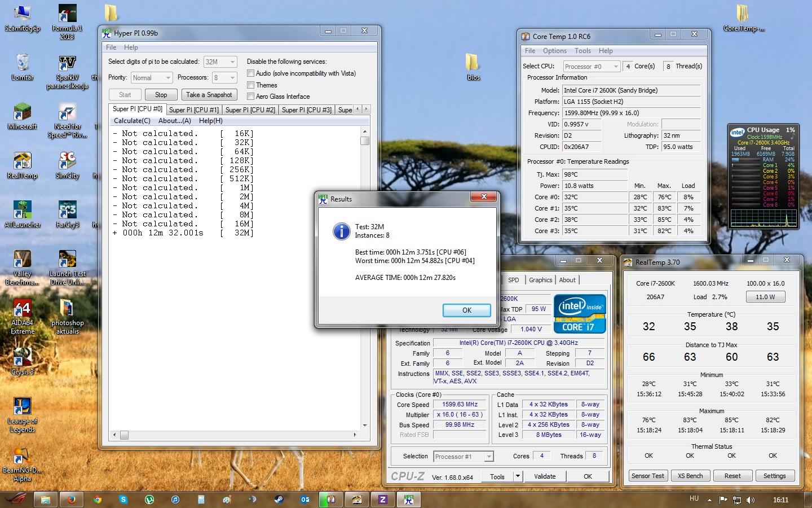Open the Graphics tab in CPU-Z
The image size is (812, 508).
click(540, 280)
